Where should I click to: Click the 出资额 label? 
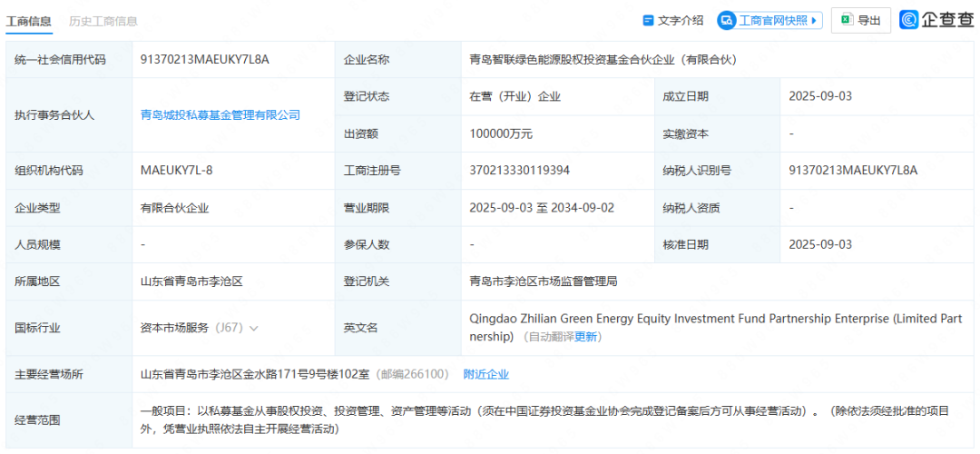tap(361, 133)
